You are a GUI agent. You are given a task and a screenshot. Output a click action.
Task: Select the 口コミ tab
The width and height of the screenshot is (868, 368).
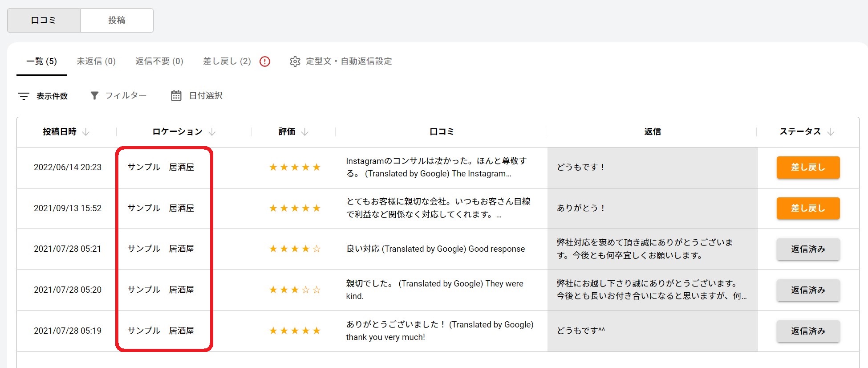click(x=44, y=20)
